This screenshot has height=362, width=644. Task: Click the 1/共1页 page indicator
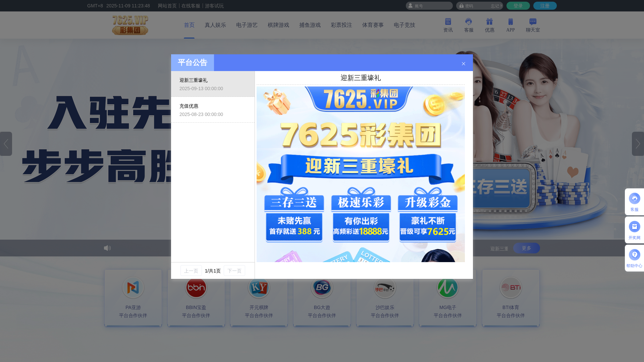213,271
